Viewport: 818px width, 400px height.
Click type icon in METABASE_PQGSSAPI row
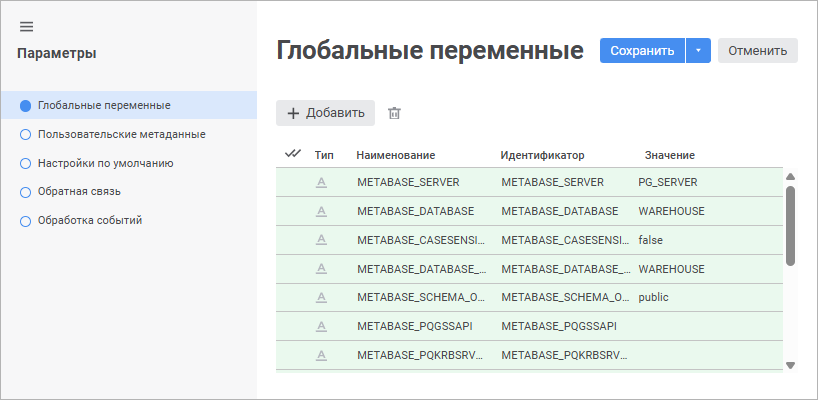pyautogui.click(x=321, y=326)
